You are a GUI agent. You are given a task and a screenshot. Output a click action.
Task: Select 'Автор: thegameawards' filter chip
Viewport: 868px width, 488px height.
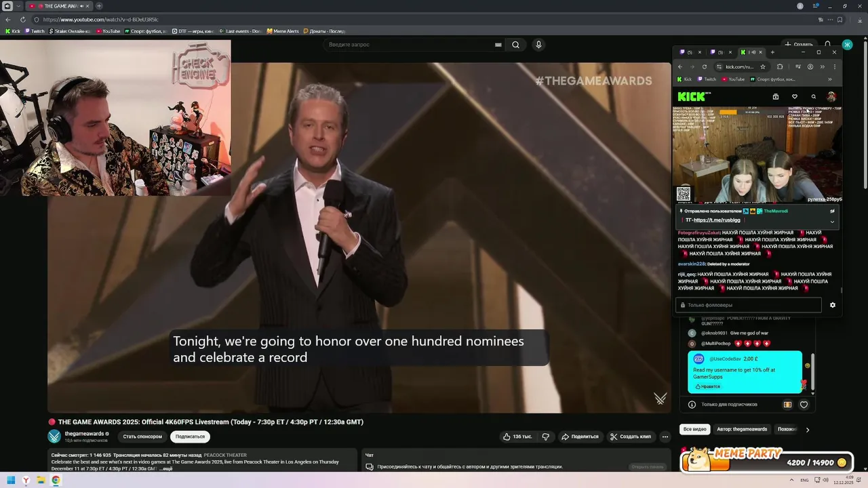(742, 429)
